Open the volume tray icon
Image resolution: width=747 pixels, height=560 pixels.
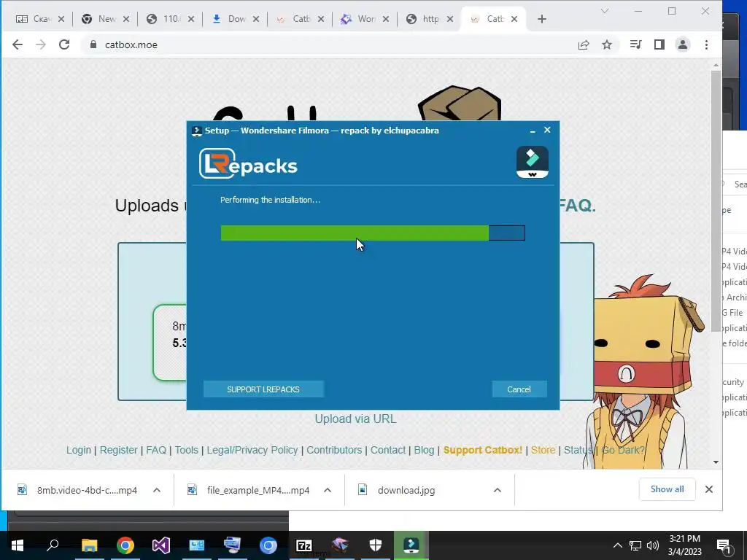click(653, 545)
